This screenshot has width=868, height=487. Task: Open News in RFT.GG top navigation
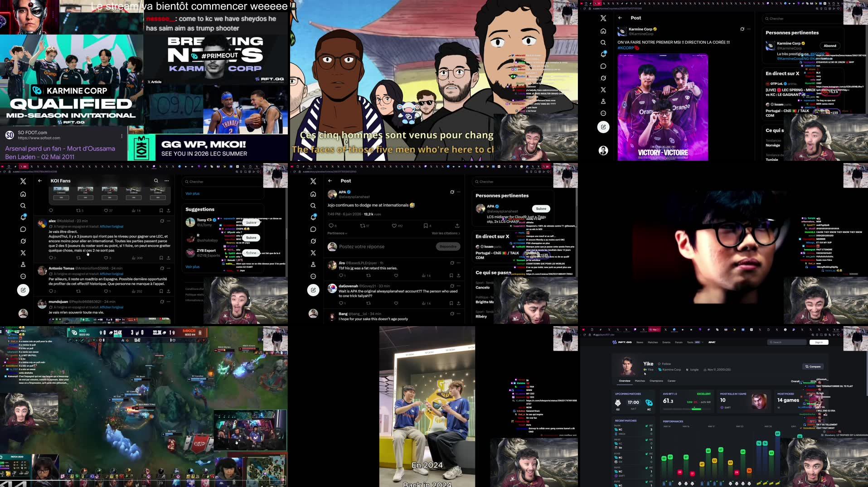pos(640,342)
